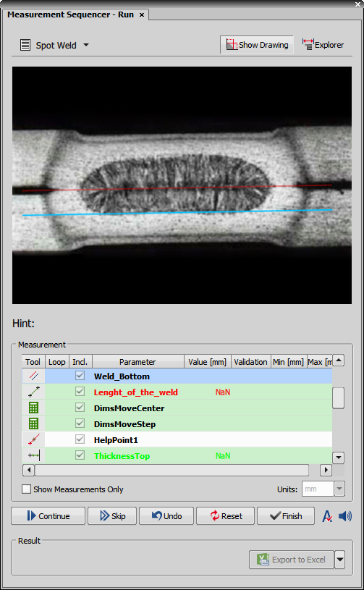Enable Show Measurements Only checkbox
This screenshot has width=364, height=590.
click(x=26, y=489)
